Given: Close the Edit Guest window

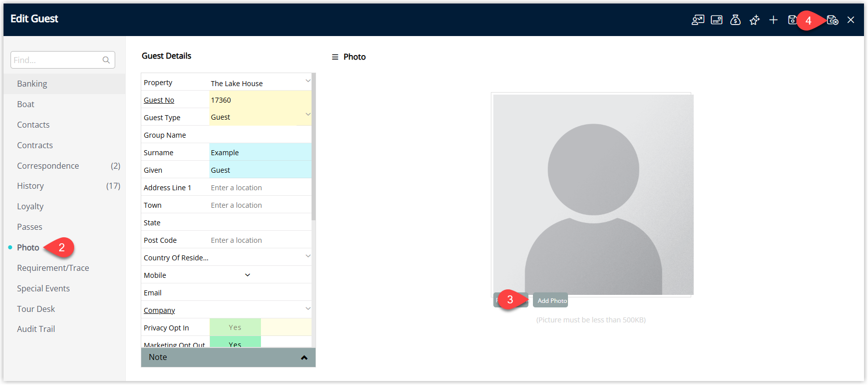Looking at the screenshot, I should pos(850,20).
